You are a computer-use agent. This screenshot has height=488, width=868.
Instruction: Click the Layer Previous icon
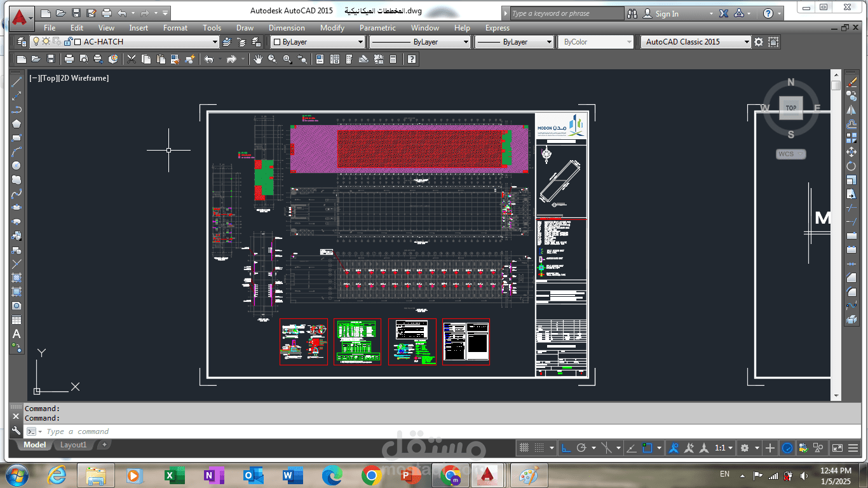click(x=241, y=42)
